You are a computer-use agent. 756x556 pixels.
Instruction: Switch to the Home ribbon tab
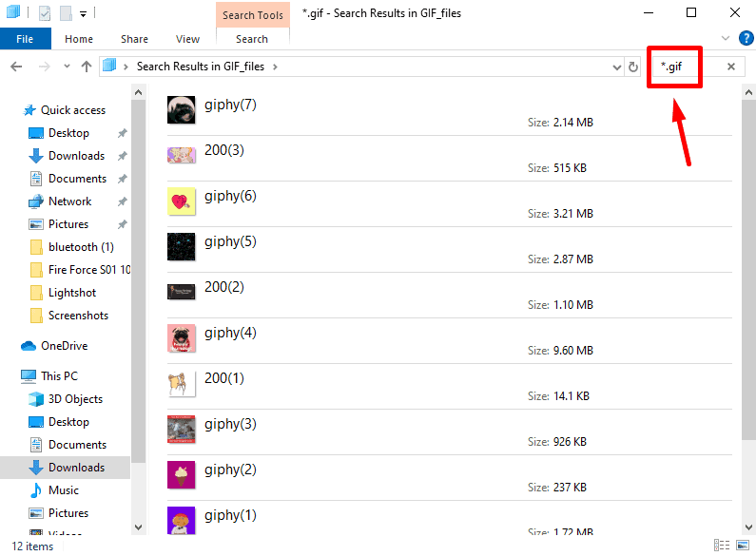(79, 39)
